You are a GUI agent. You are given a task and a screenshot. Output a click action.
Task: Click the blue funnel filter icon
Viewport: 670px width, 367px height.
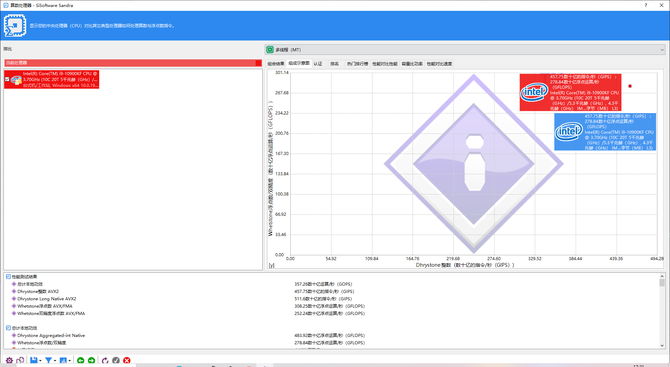pos(48,360)
